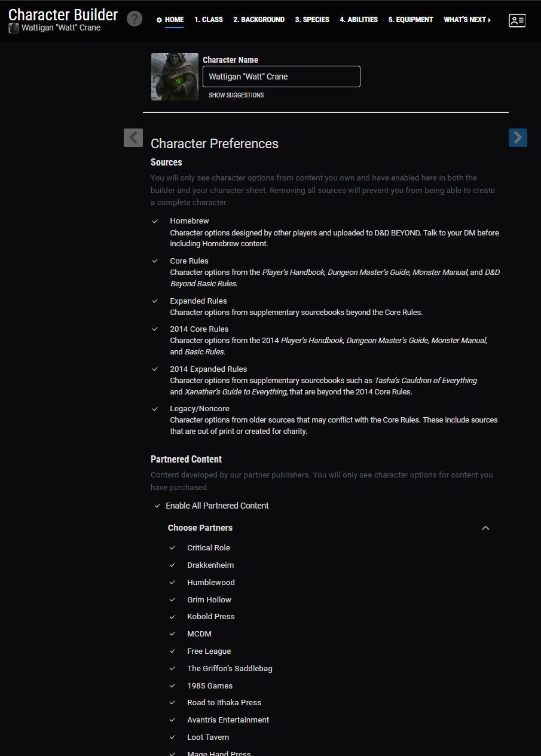Go to next step arrow
This screenshot has height=756, width=541.
[x=518, y=137]
